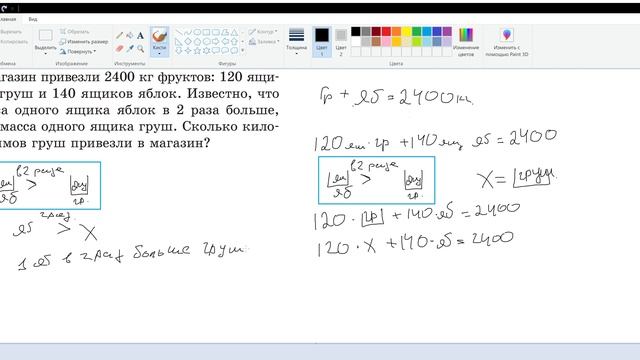Choose the Oval shape
The width and height of the screenshot is (640, 360).
[x=197, y=32]
